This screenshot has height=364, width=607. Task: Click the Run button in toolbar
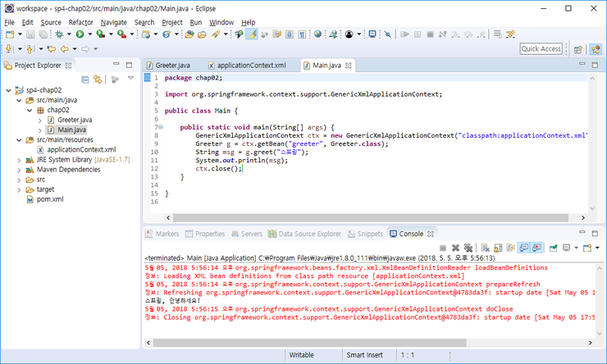pyautogui.click(x=80, y=34)
